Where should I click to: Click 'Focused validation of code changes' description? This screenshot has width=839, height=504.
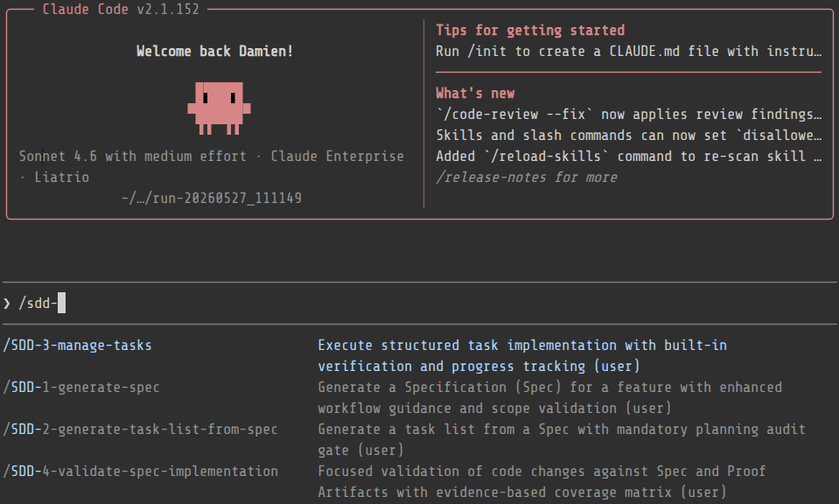pos(542,481)
